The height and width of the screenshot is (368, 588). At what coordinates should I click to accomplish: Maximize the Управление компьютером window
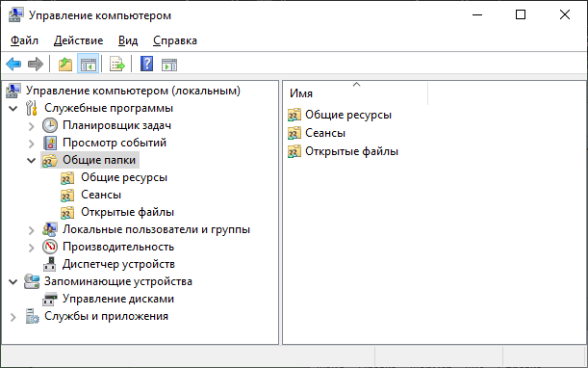pos(521,15)
